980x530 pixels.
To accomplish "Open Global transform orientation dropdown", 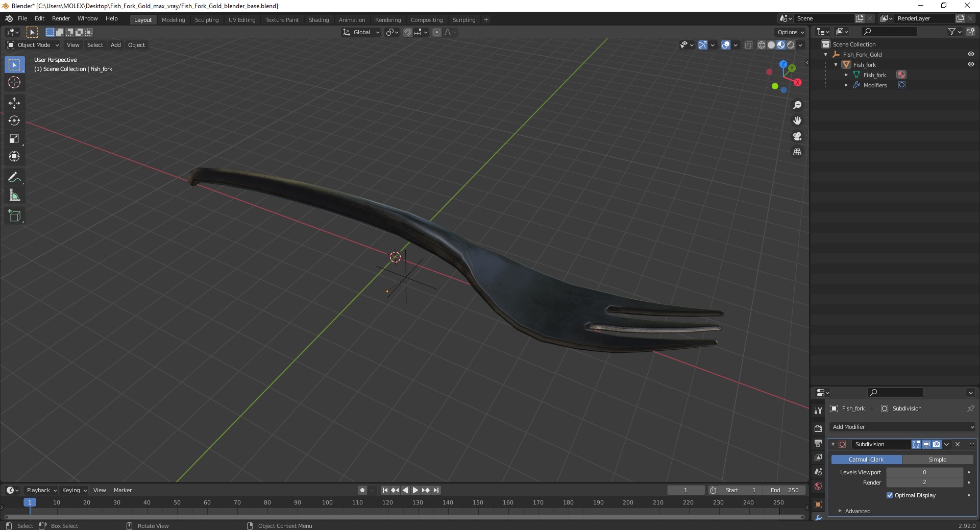I will [361, 32].
